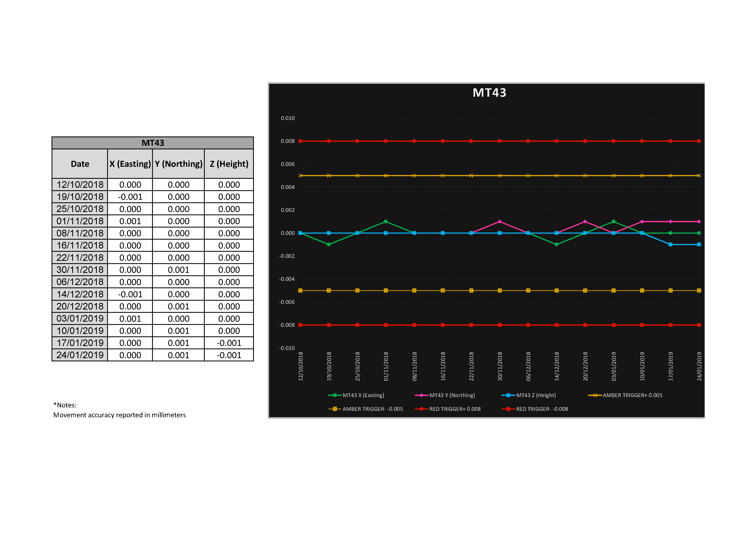Select the MT43 table header cell

[153, 143]
